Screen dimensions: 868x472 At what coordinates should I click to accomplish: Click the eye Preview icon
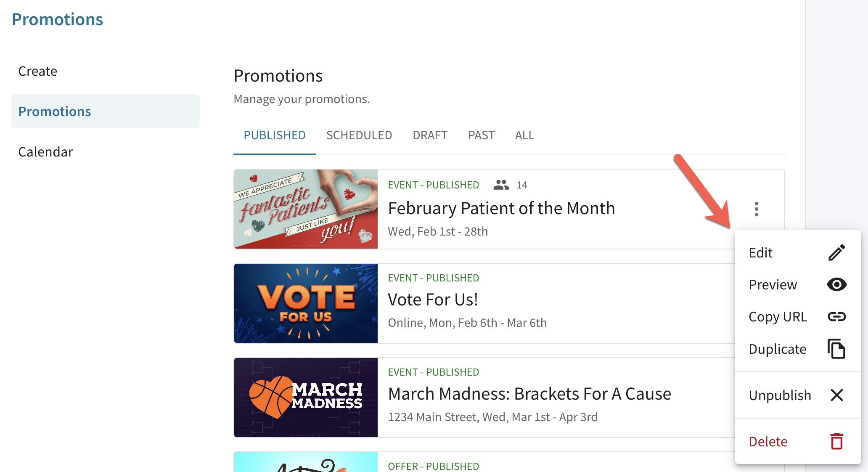pyautogui.click(x=836, y=284)
